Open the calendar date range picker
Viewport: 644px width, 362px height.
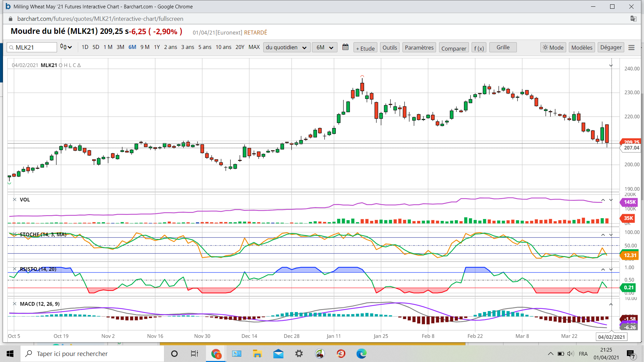(x=345, y=47)
